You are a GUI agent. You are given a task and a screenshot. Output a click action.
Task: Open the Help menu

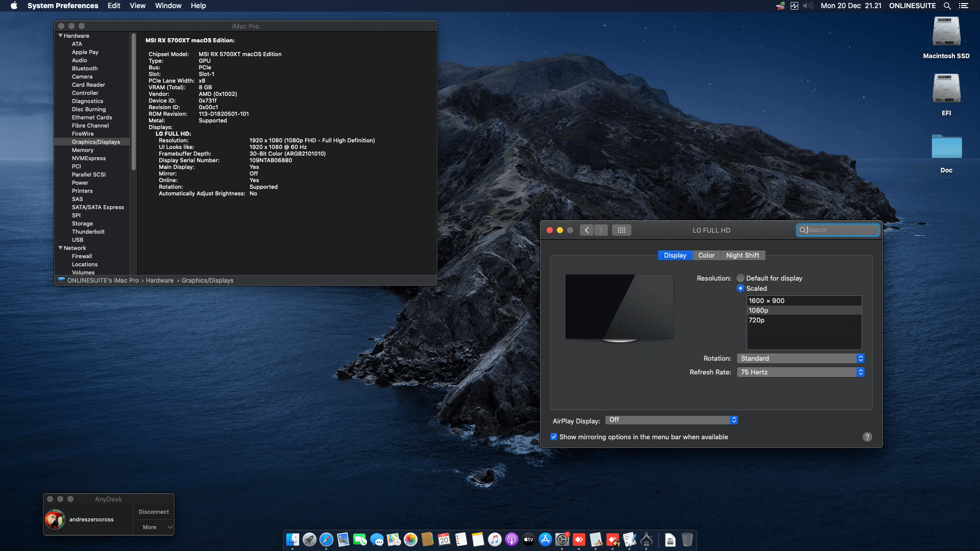(199, 6)
